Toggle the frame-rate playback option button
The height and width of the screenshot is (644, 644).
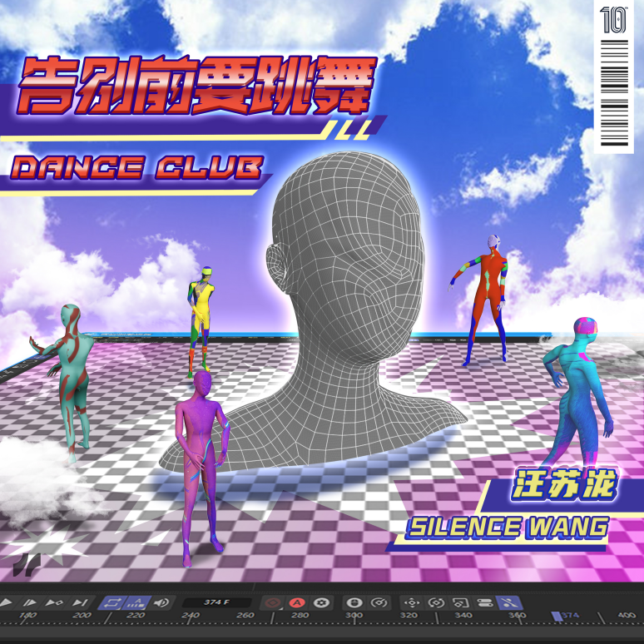coord(137,602)
